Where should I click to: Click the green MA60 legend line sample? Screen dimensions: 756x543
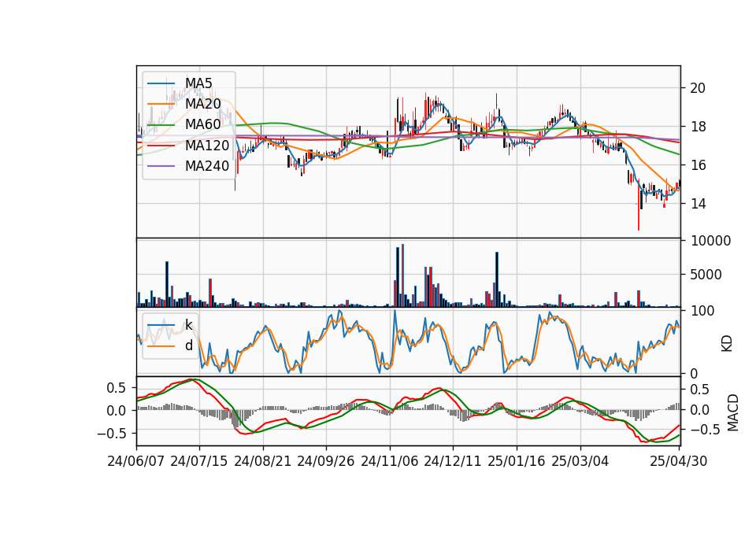161,125
